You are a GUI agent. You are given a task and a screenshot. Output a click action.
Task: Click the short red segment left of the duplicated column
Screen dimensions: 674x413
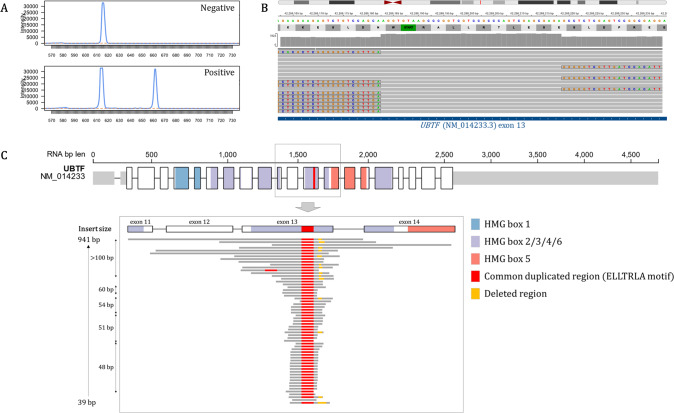271,270
